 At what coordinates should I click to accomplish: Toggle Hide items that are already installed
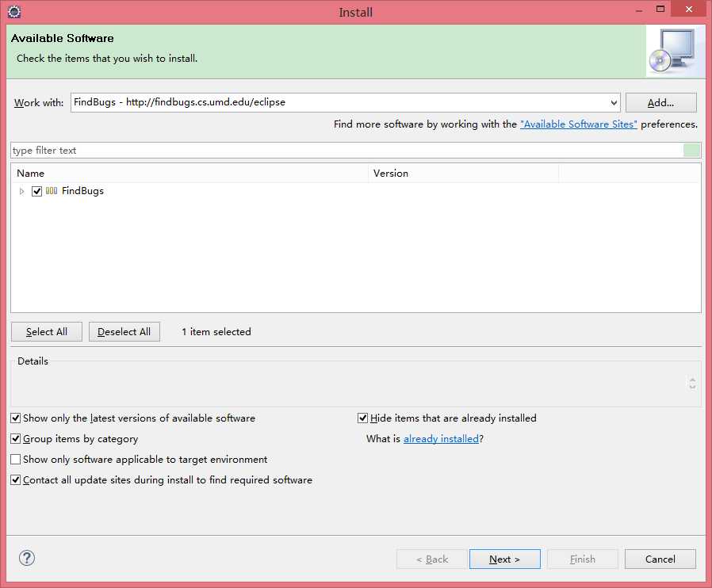tap(362, 418)
